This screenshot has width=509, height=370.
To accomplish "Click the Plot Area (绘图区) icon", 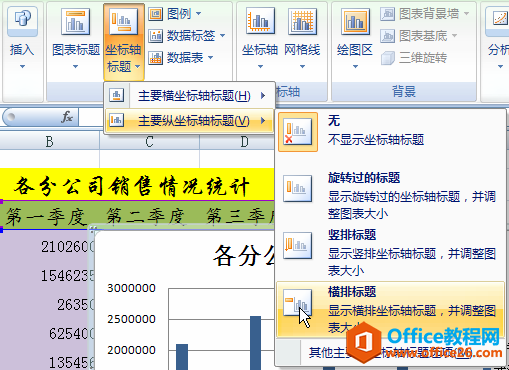I will pos(355,22).
